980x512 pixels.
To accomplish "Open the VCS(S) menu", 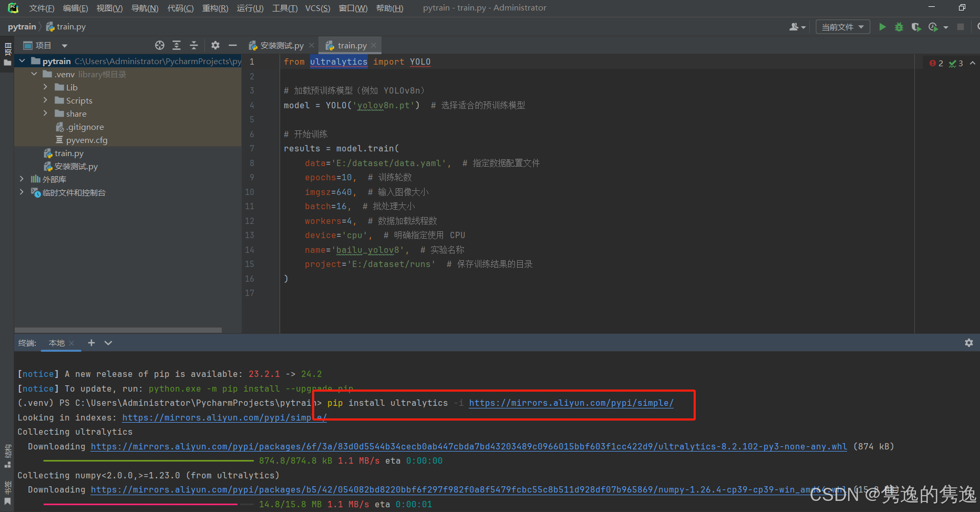I will pyautogui.click(x=317, y=8).
